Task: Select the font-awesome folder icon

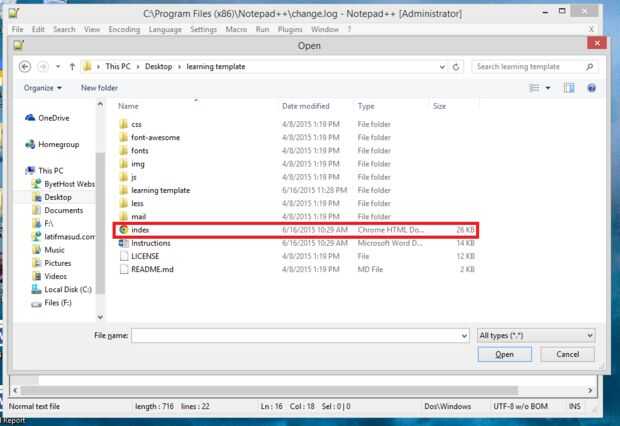Action: (123, 137)
